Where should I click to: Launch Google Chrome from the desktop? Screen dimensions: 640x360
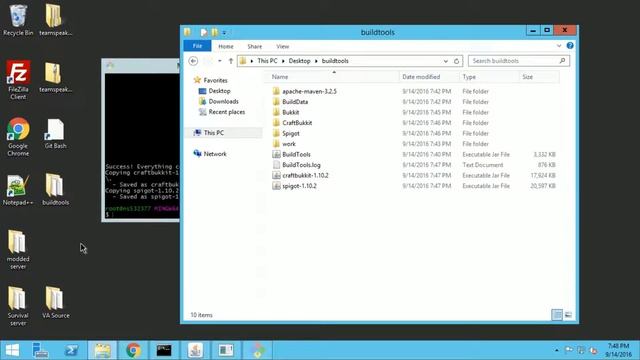tap(18, 137)
